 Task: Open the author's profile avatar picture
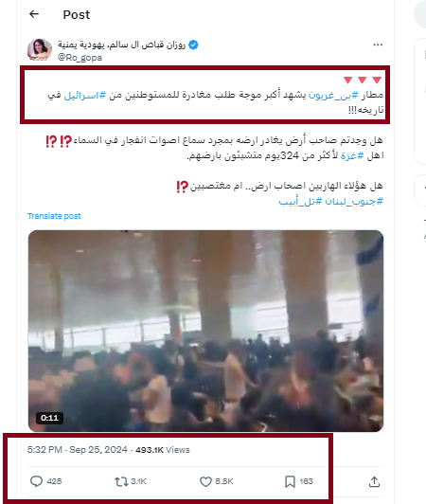pos(40,50)
